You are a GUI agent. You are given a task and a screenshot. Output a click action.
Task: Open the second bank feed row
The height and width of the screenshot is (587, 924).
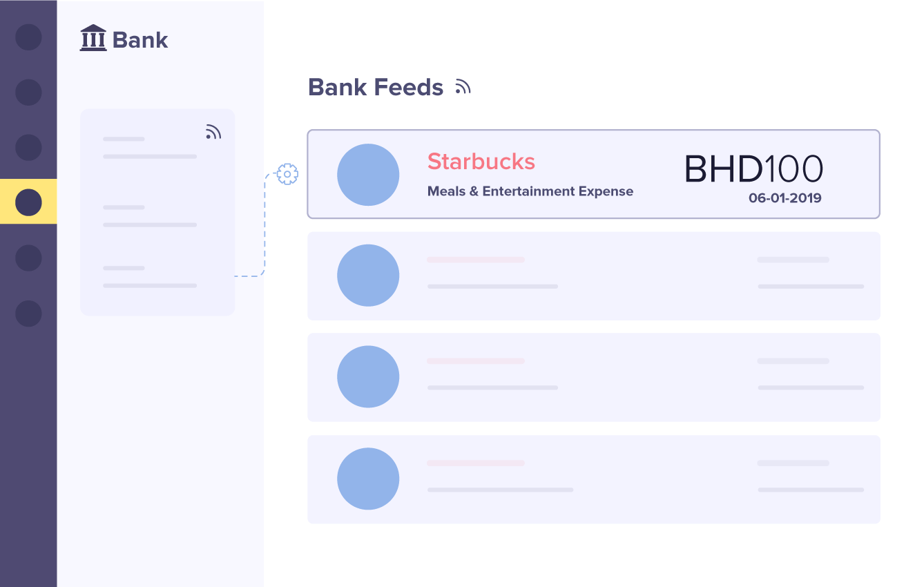click(593, 276)
